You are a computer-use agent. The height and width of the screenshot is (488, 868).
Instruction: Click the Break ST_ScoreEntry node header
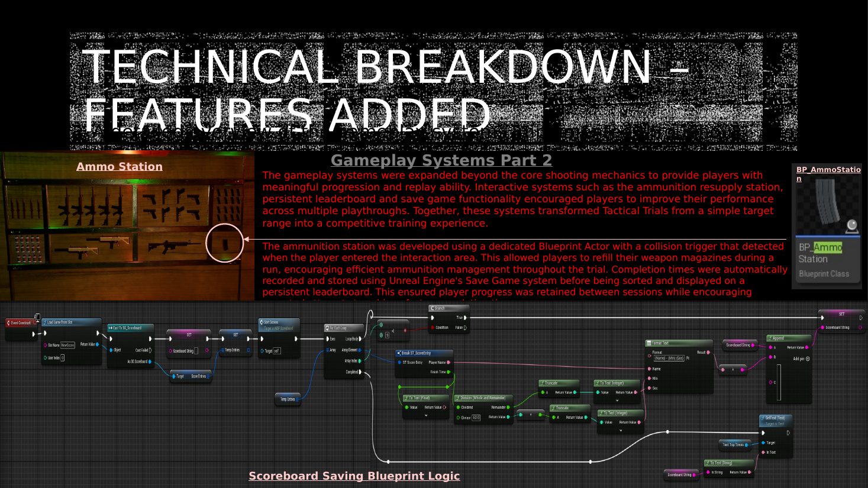click(424, 353)
